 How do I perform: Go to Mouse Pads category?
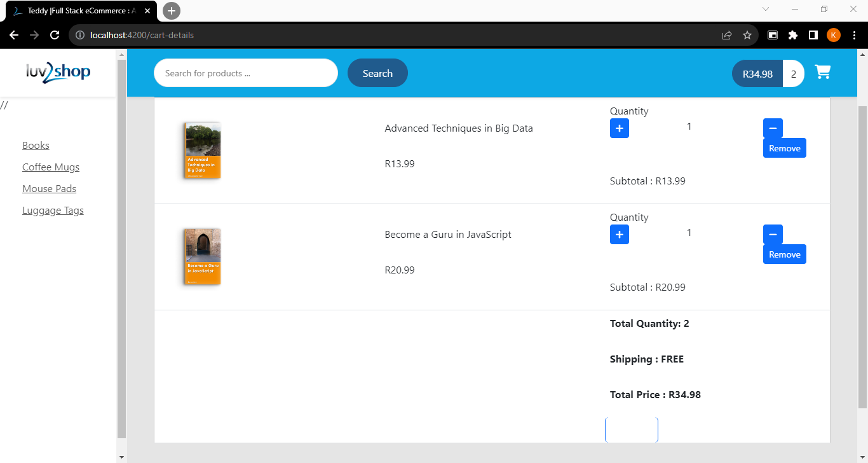49,189
